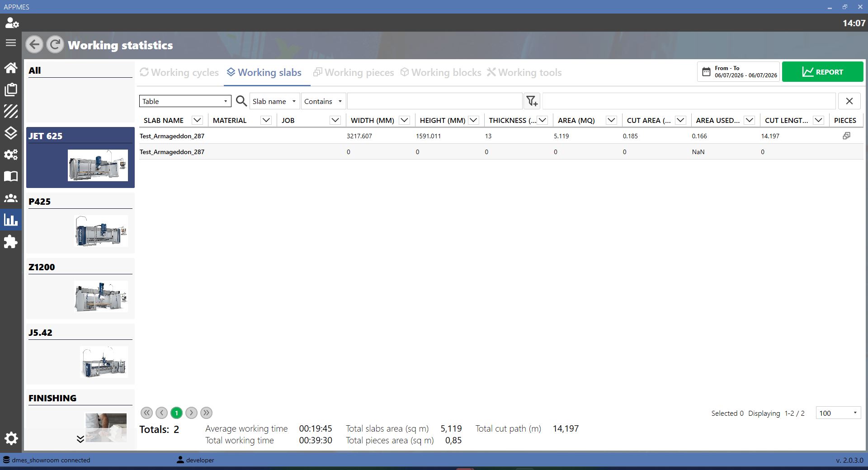Open the users group icon in sidebar
The width and height of the screenshot is (868, 470).
[11, 198]
